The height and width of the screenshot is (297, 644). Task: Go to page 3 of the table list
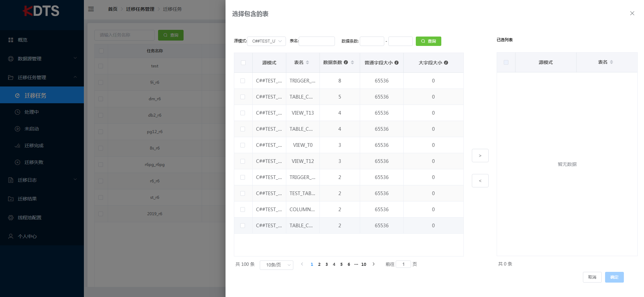[x=327, y=264]
